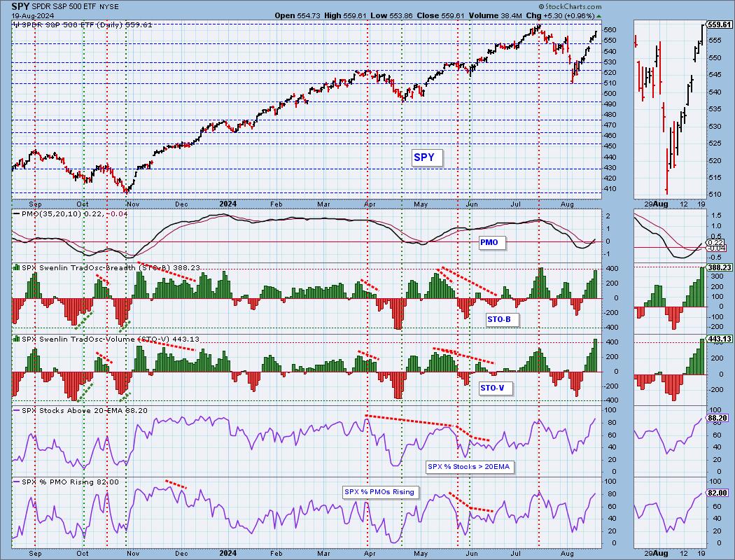Screen dimensions: 735x560
Task: Click the boxed STO-B annotation label
Action: (502, 320)
